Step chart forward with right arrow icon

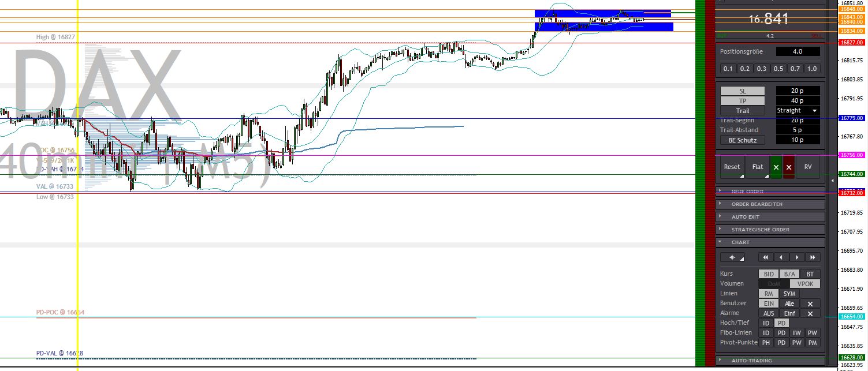[797, 257]
